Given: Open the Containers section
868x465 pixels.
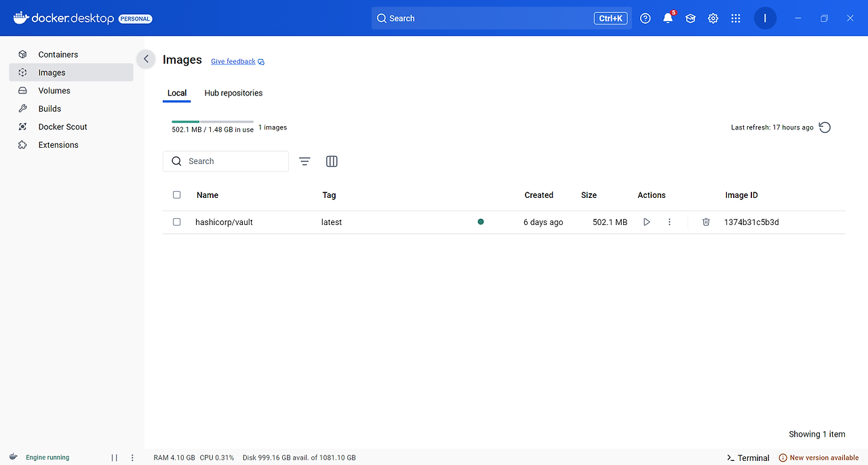Looking at the screenshot, I should click(71, 54).
